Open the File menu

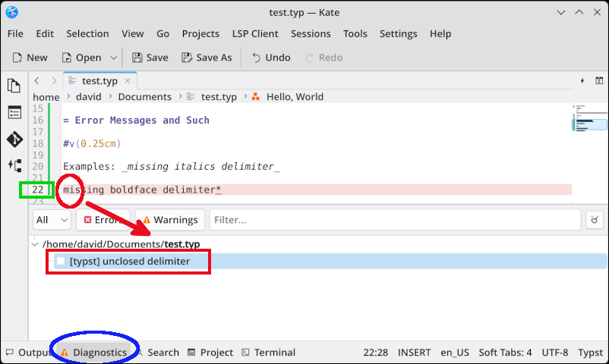(x=15, y=34)
